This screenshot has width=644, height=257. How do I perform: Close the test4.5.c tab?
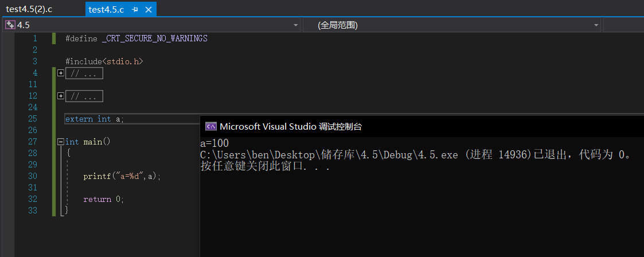[x=150, y=10]
